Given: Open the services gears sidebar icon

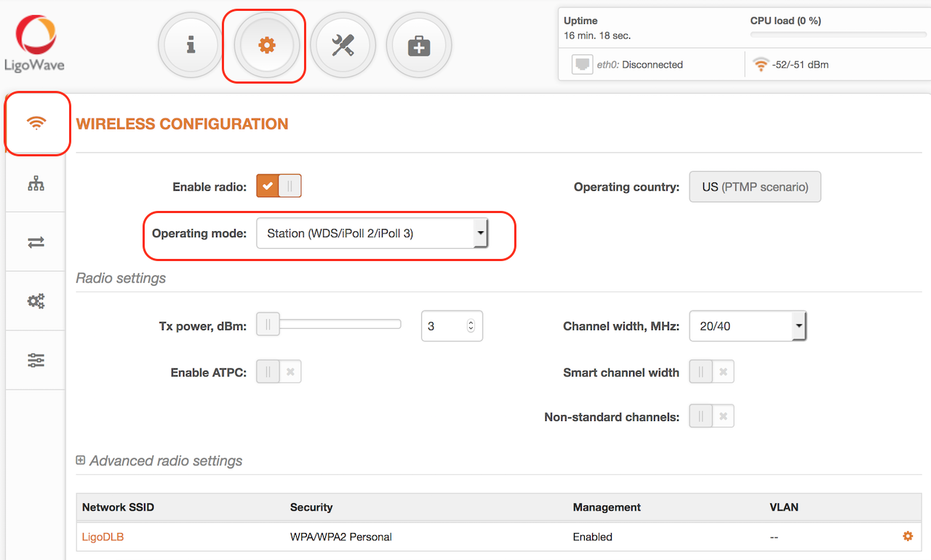Looking at the screenshot, I should (35, 300).
